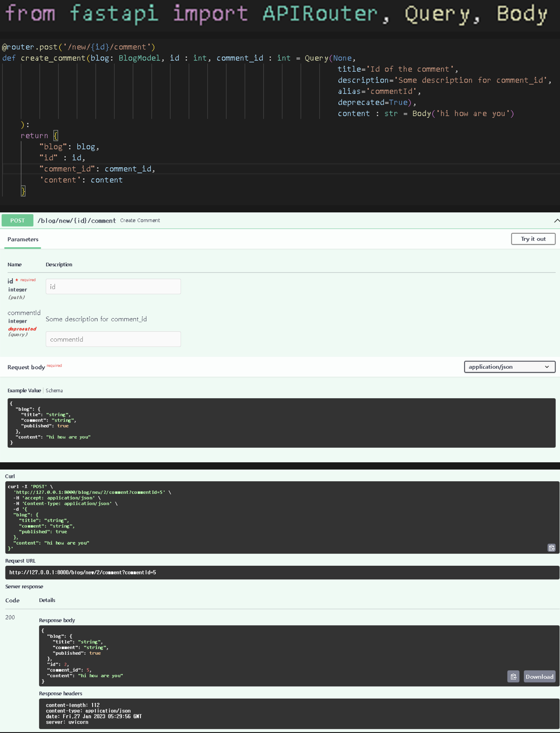Click the highlighted closing brace in code
The height and width of the screenshot is (733, 560).
pyautogui.click(x=23, y=191)
